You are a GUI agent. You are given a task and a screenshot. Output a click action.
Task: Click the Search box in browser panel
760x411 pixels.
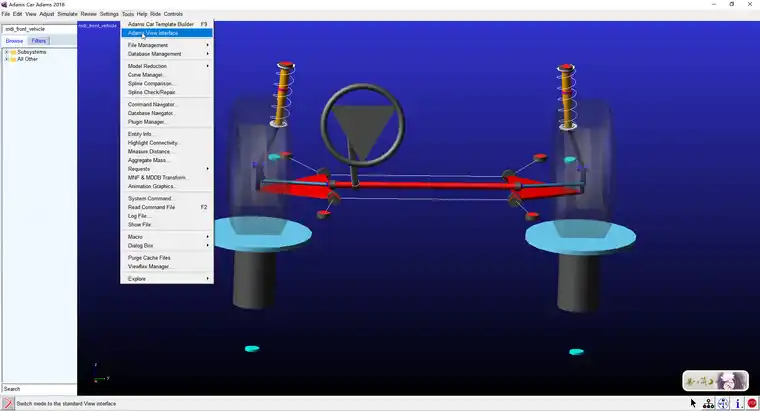point(39,389)
